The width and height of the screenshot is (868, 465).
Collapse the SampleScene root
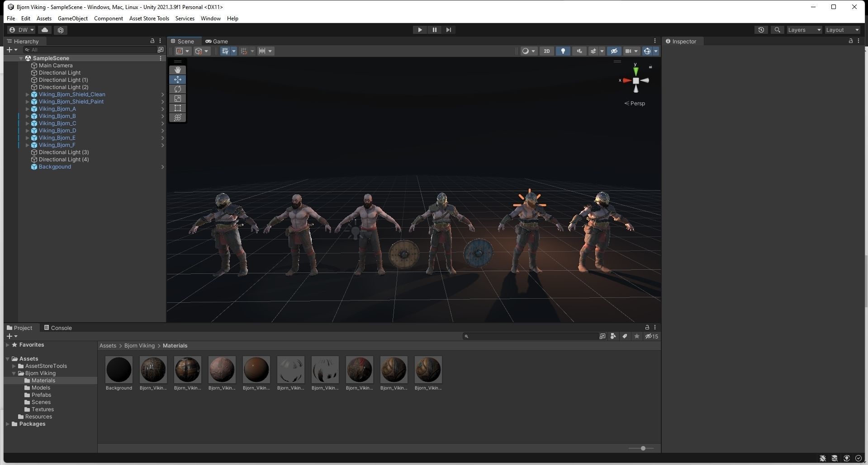21,58
